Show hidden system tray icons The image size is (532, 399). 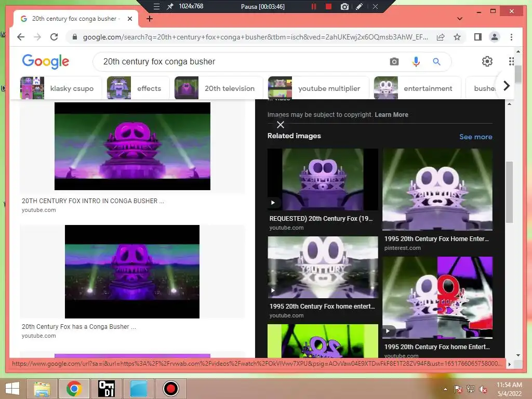[x=445, y=389]
